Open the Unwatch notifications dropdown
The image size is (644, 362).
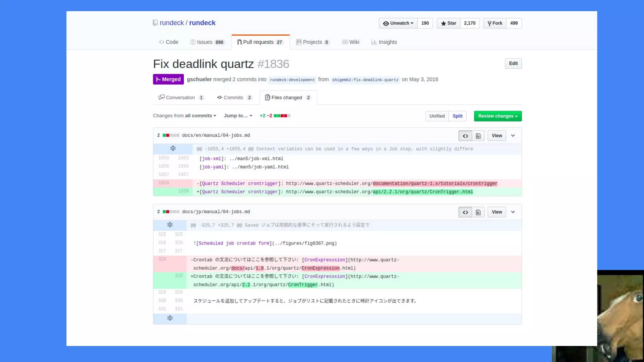(398, 23)
